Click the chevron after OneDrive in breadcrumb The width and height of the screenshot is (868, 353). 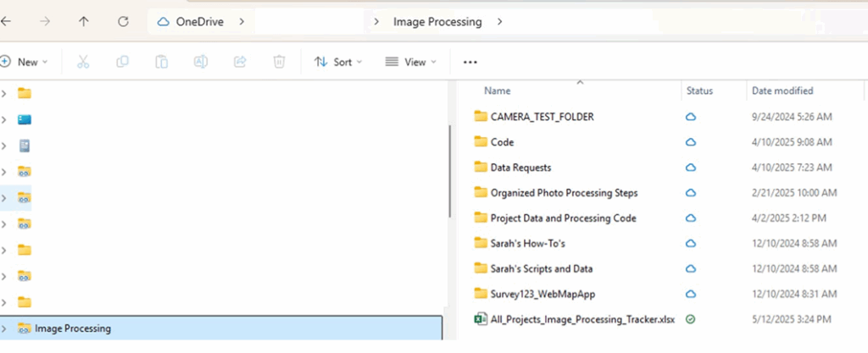(242, 22)
